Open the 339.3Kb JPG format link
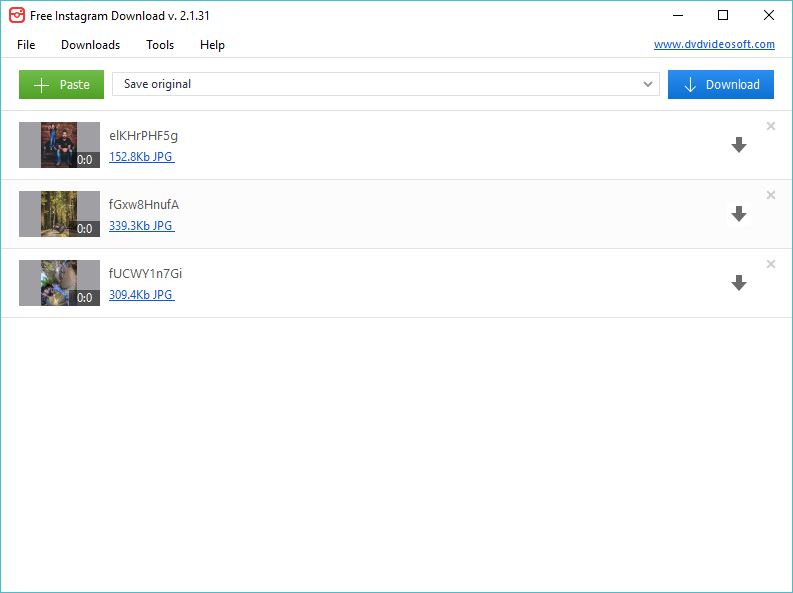The image size is (793, 593). pos(141,226)
